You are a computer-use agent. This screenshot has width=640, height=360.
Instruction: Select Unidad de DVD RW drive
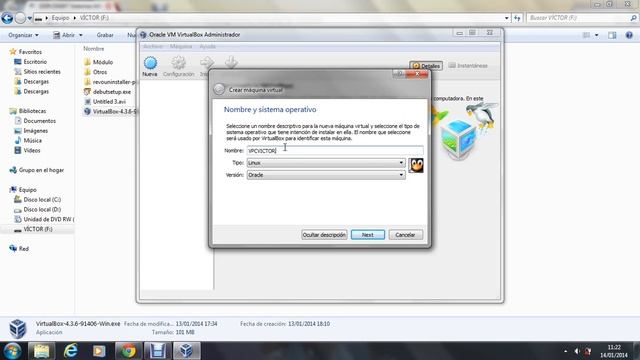click(x=48, y=219)
